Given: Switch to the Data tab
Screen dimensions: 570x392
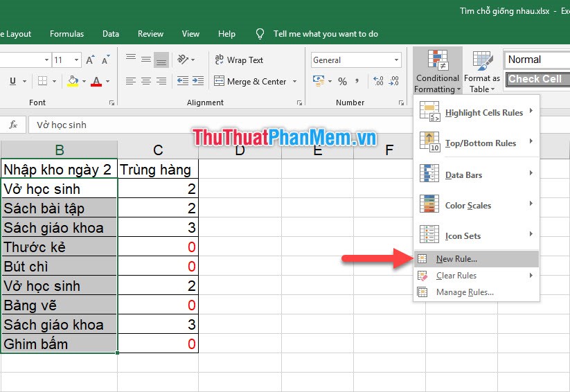Looking at the screenshot, I should click(x=111, y=34).
